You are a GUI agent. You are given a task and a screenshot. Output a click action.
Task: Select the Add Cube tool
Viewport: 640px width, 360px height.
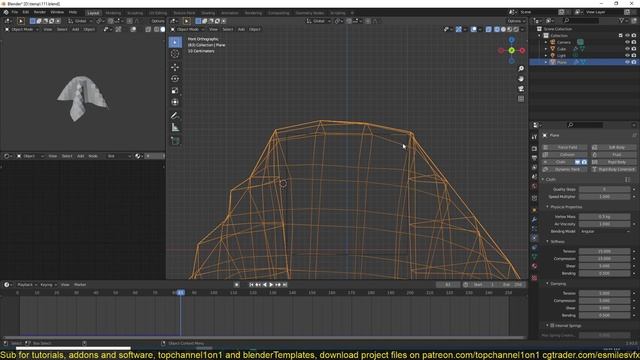175,141
